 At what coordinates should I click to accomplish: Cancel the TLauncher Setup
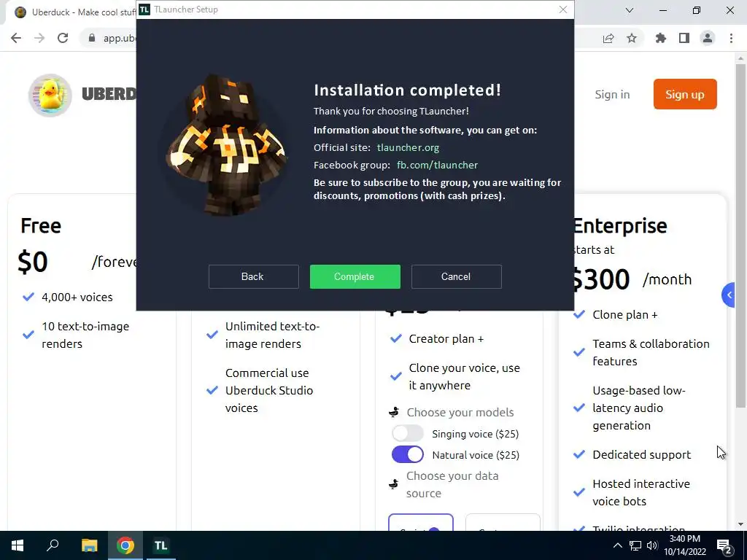pyautogui.click(x=457, y=276)
